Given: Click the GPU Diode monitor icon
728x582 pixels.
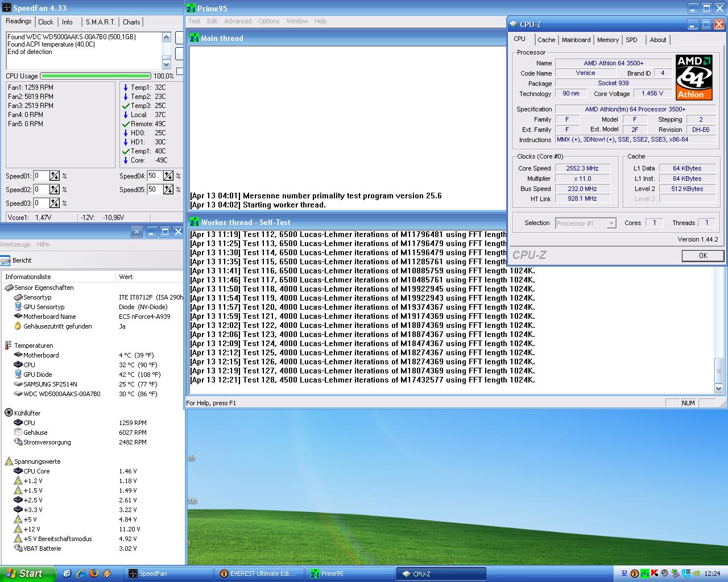Looking at the screenshot, I should [18, 375].
